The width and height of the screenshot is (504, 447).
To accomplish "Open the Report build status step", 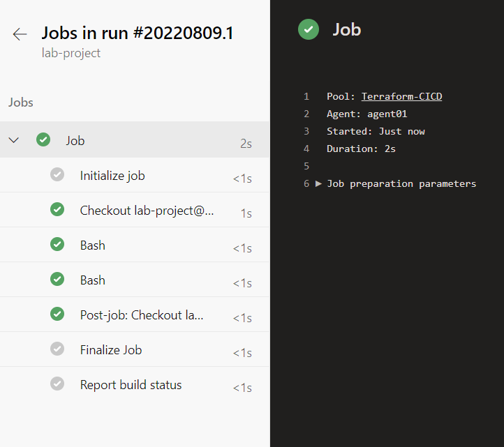I will click(x=131, y=385).
